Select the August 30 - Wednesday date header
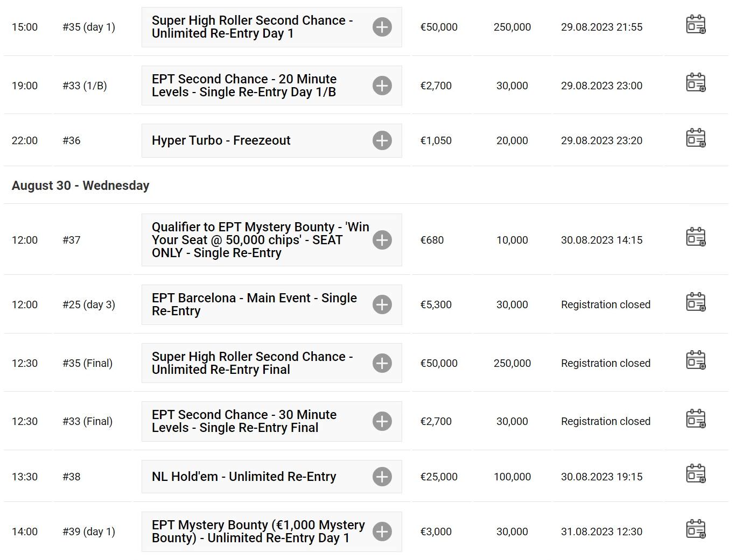The image size is (743, 560). [81, 186]
